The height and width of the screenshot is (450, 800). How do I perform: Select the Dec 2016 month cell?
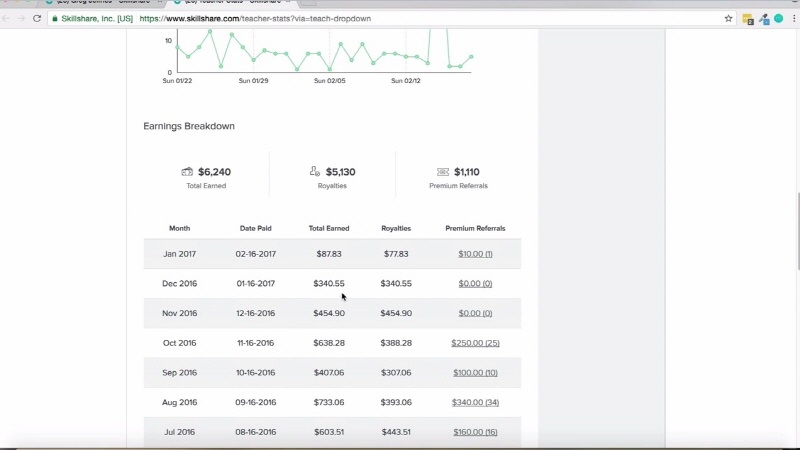coord(180,283)
